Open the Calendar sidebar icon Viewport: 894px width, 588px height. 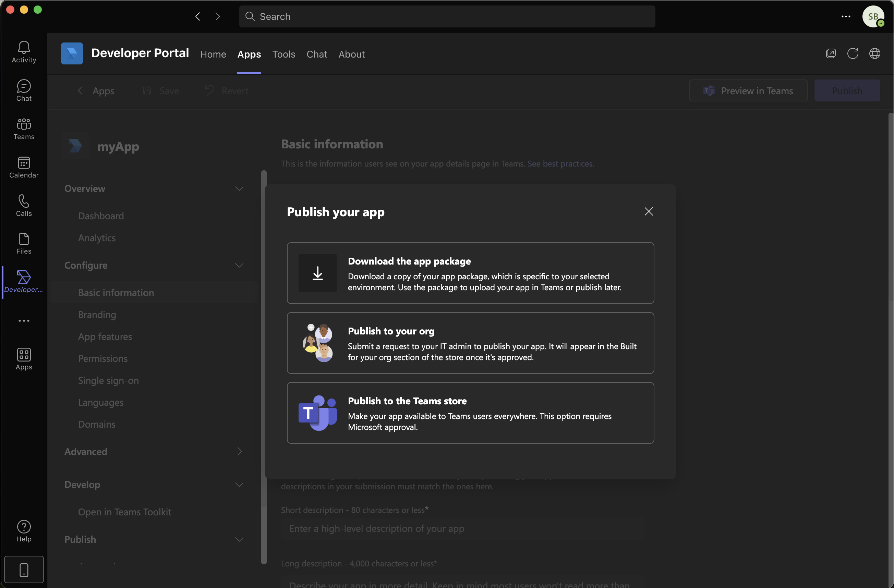(x=24, y=168)
